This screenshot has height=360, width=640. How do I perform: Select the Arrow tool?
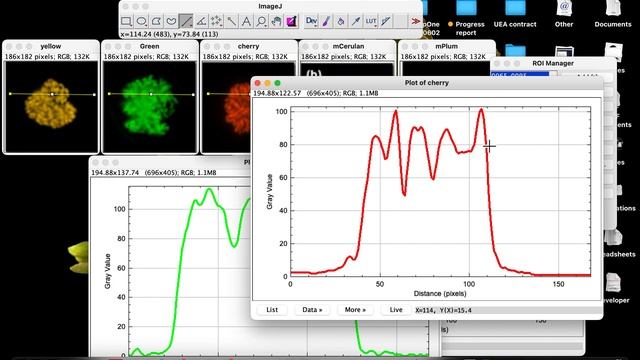(x=356, y=21)
